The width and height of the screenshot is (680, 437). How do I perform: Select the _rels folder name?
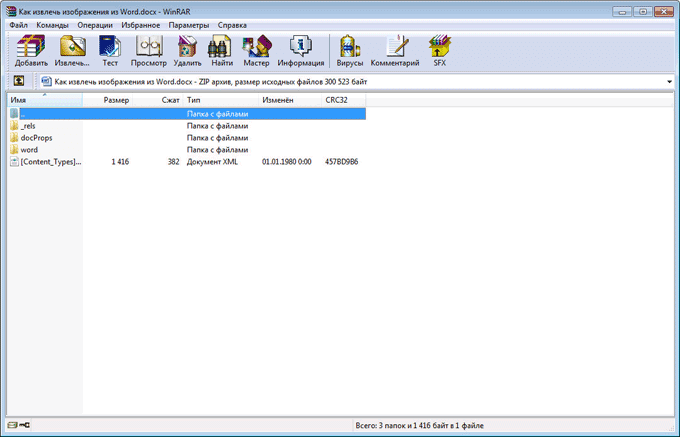click(x=28, y=126)
